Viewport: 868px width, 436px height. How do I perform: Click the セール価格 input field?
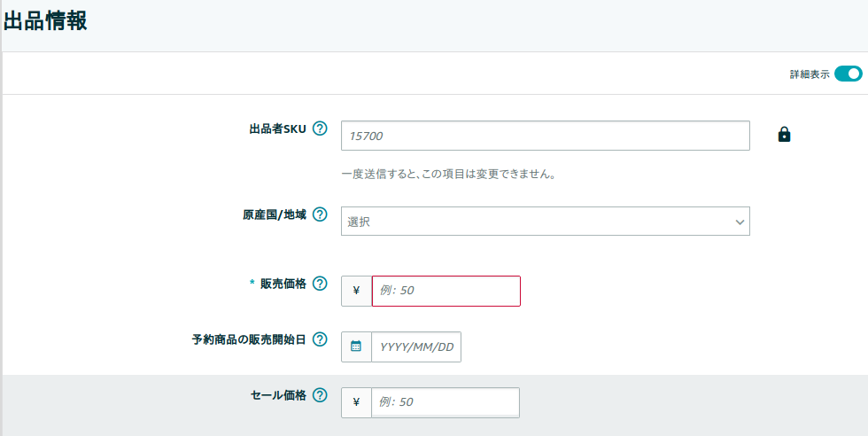click(x=445, y=402)
